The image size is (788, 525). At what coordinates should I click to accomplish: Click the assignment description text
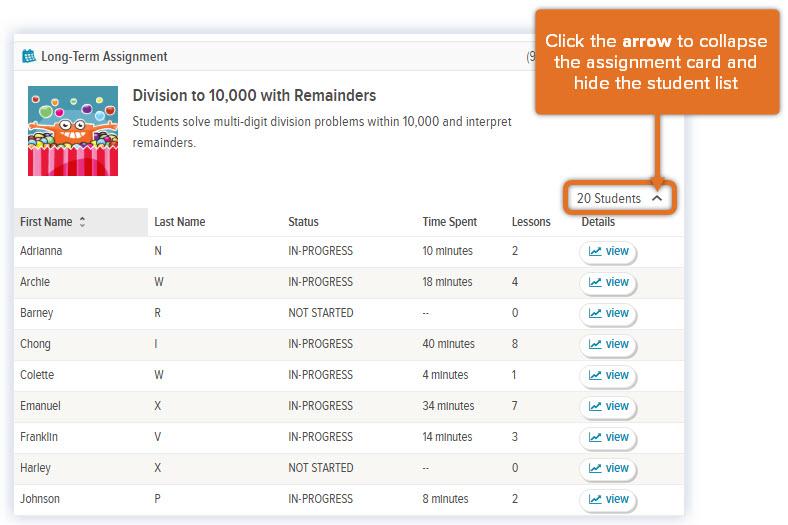pos(322,132)
